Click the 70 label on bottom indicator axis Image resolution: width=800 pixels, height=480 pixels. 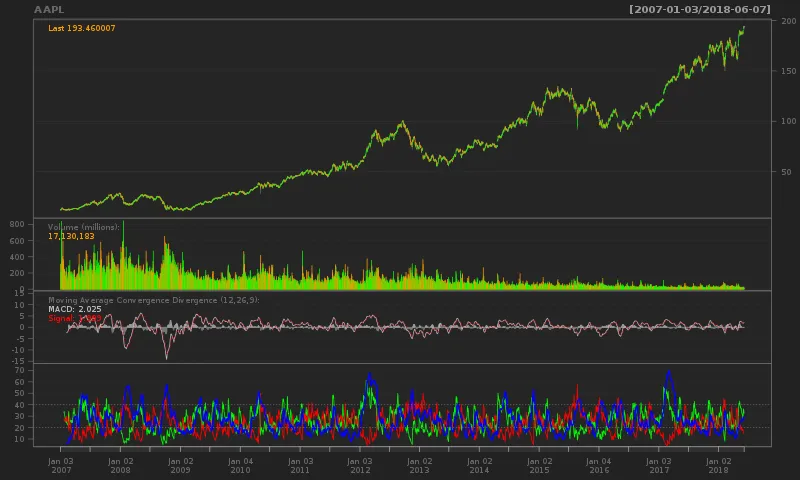(19, 371)
